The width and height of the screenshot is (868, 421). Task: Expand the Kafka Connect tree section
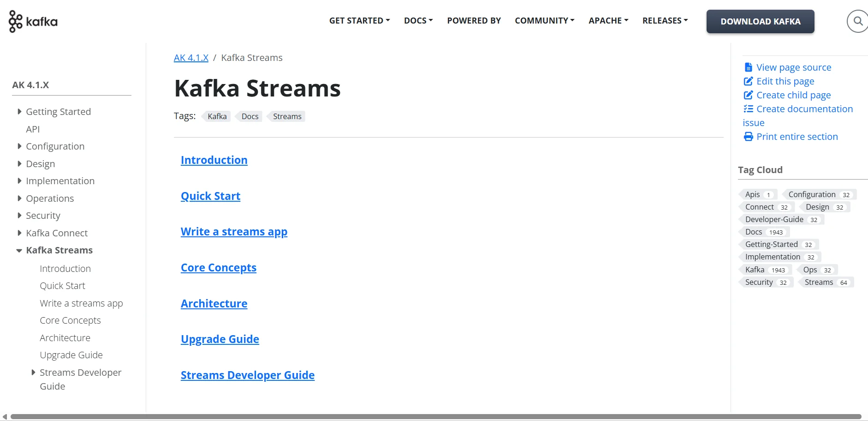click(x=19, y=233)
